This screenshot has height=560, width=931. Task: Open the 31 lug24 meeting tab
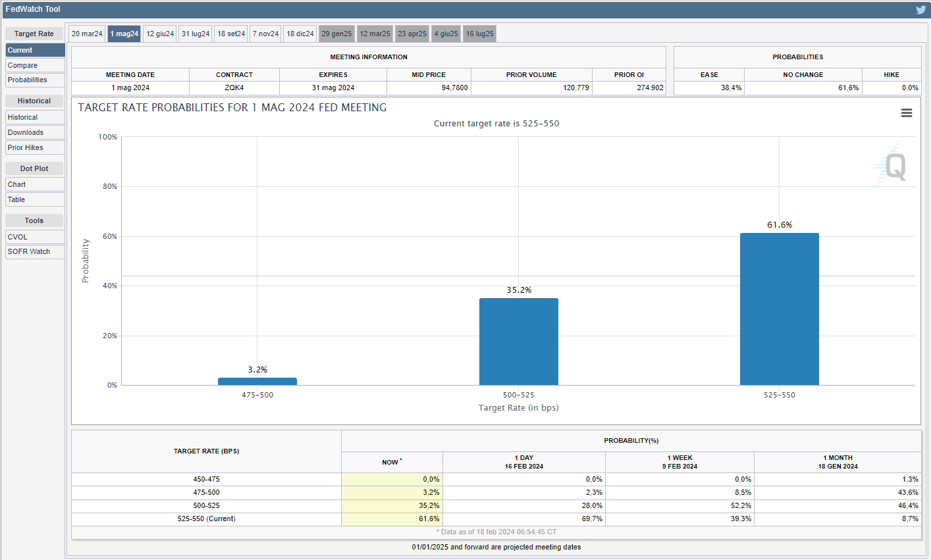click(196, 34)
